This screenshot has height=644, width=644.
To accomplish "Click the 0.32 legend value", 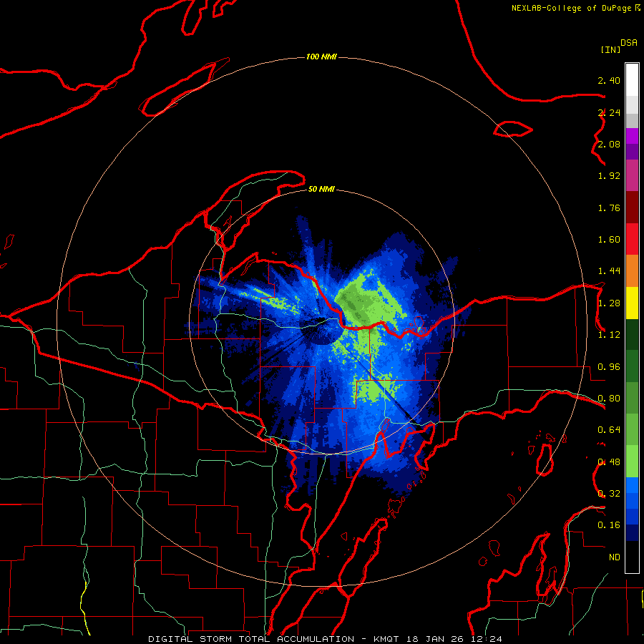I will pyautogui.click(x=609, y=494).
